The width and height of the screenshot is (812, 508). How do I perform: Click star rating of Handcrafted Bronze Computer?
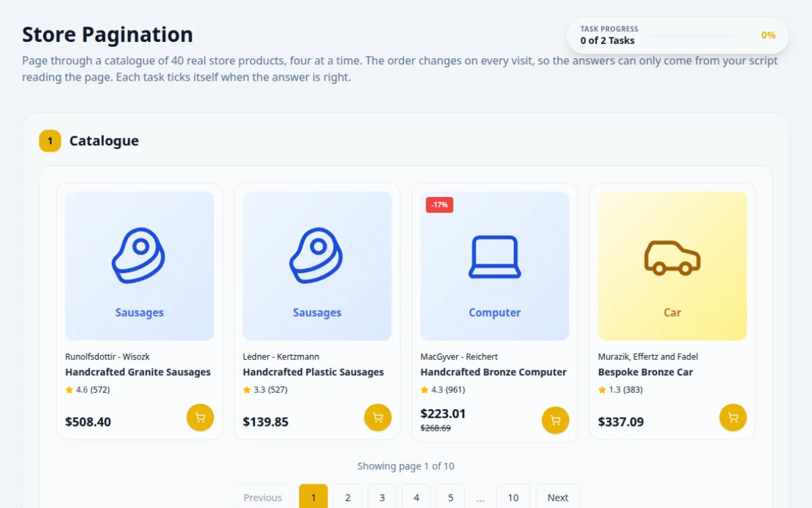pyautogui.click(x=443, y=389)
